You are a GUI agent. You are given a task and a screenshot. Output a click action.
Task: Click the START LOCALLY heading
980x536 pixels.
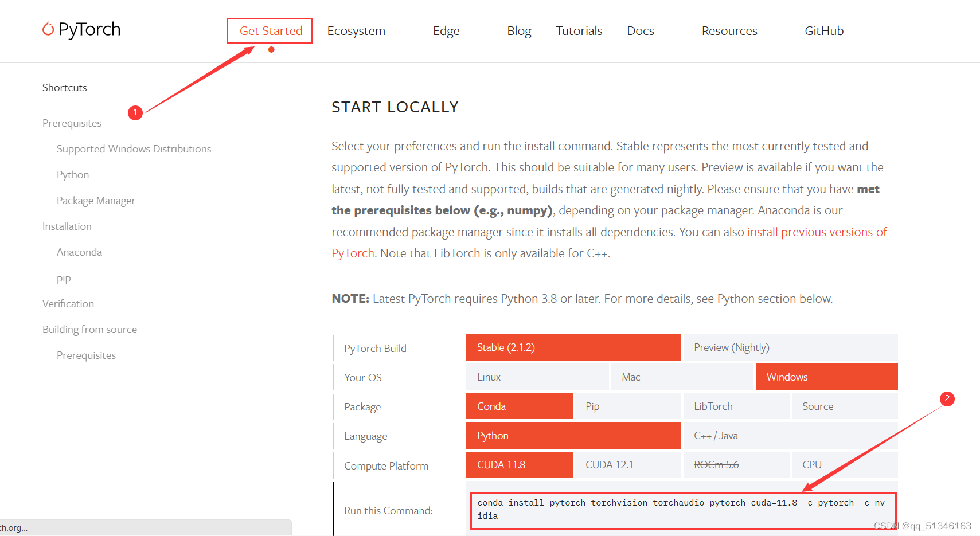pyautogui.click(x=395, y=107)
